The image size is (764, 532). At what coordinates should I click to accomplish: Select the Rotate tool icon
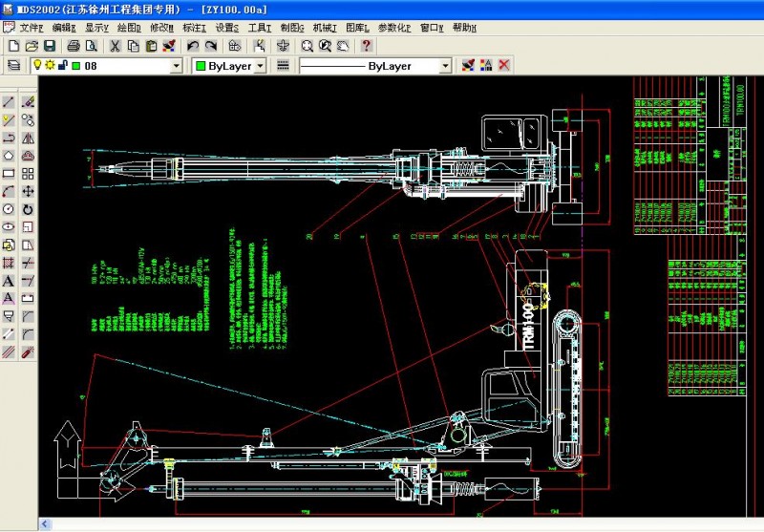click(28, 209)
